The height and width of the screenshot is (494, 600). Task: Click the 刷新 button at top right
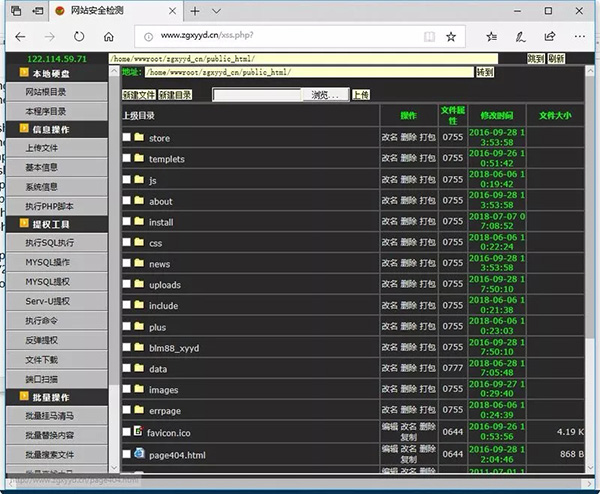556,59
